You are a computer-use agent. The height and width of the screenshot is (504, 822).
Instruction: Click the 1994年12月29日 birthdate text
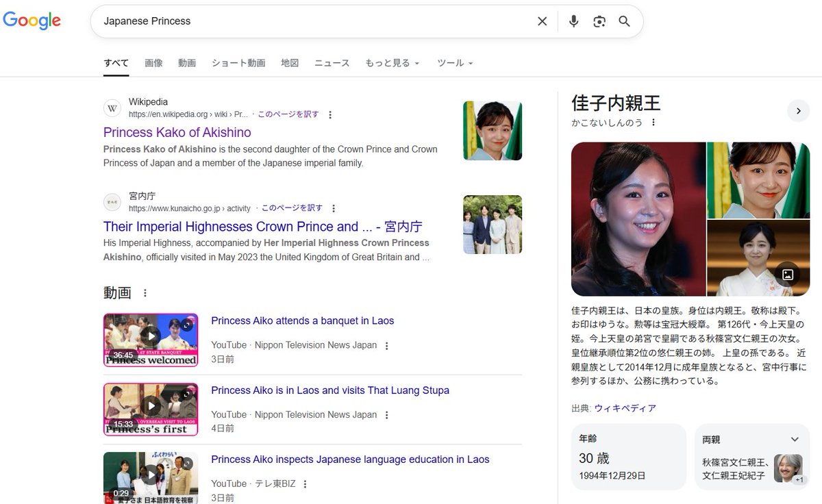[612, 476]
